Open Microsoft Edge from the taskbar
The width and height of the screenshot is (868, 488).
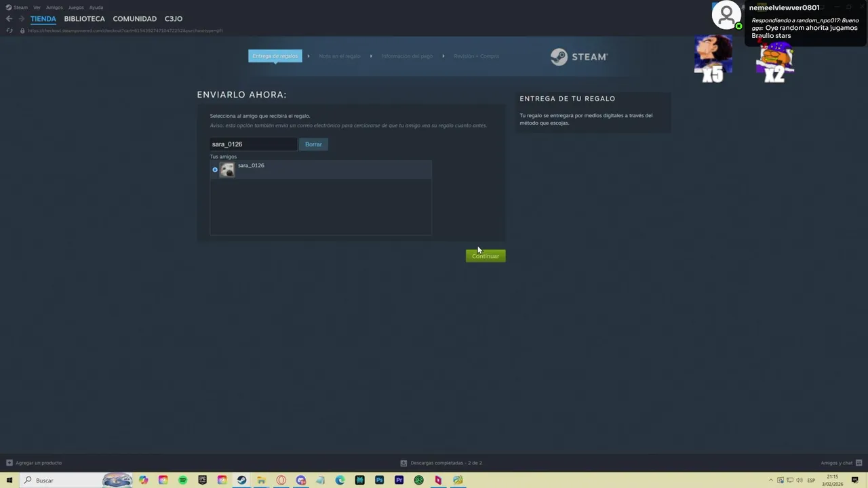[x=340, y=480]
